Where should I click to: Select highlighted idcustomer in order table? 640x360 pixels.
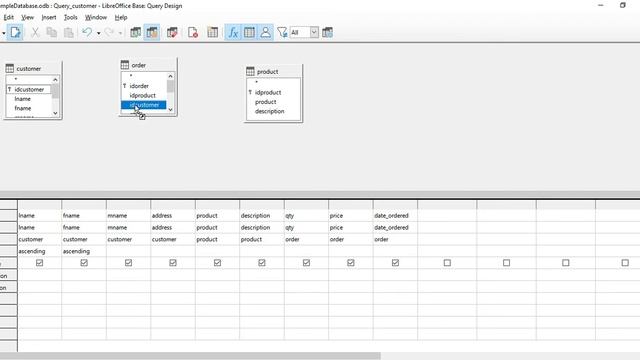(144, 105)
